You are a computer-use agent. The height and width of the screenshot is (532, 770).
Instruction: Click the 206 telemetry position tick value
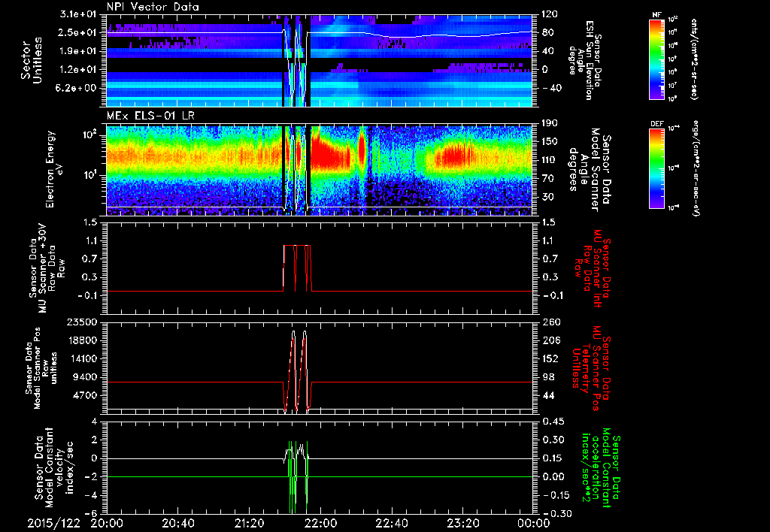point(550,340)
